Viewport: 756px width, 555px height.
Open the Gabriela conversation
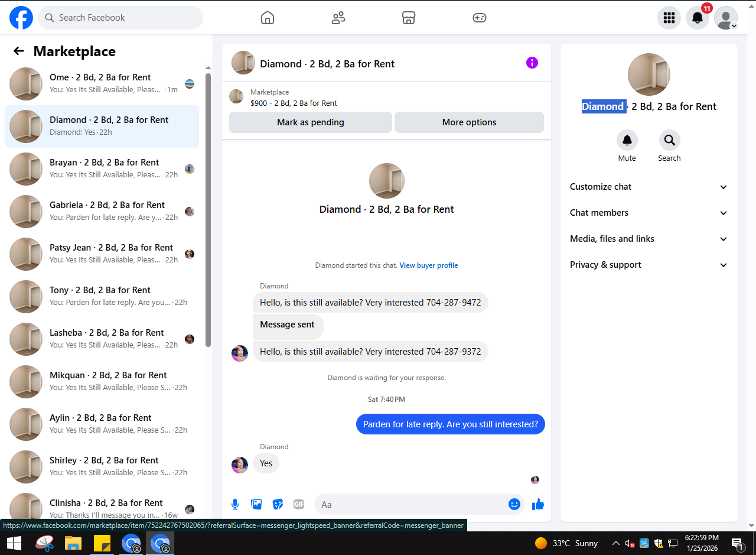[102, 212]
